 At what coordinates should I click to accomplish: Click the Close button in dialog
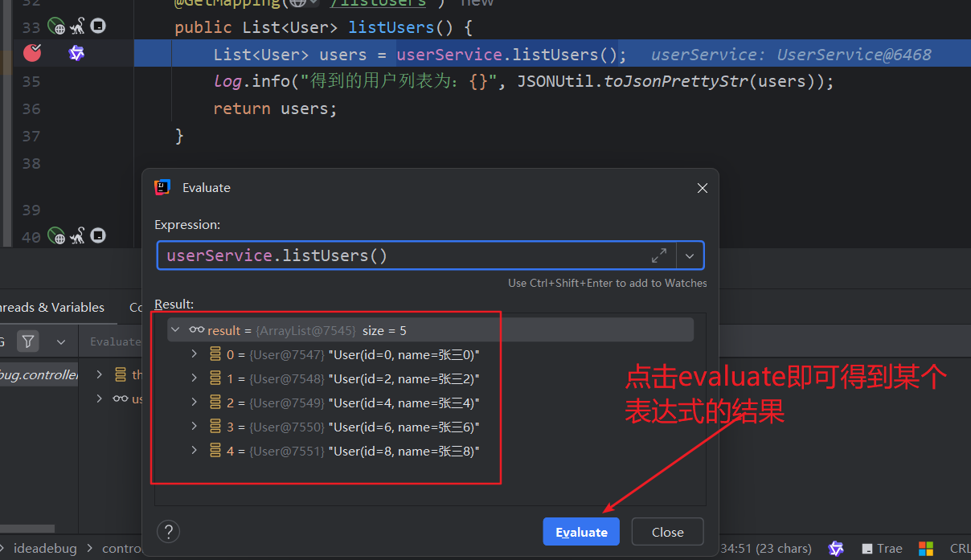[x=667, y=532]
